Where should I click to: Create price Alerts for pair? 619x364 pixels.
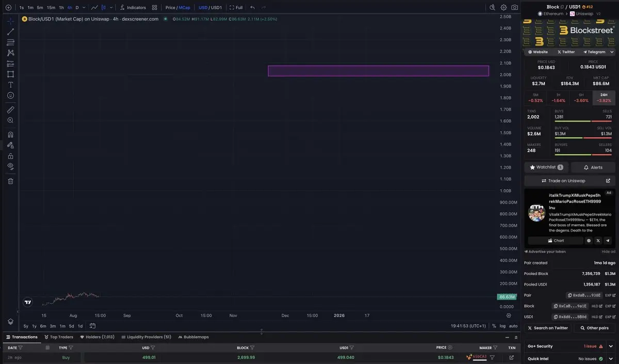pos(593,168)
